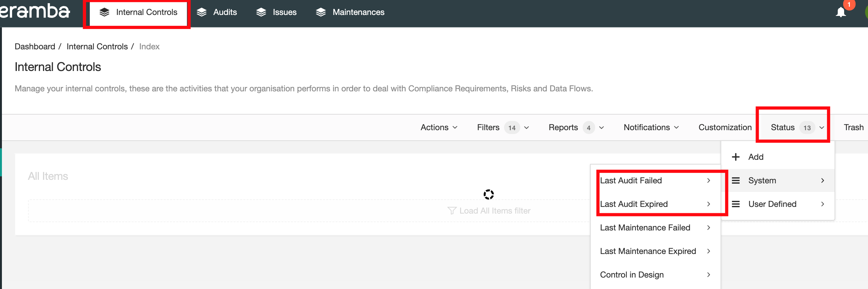Screen dimensions: 868x289
Task: Go to Dashboard via breadcrumb
Action: pyautogui.click(x=35, y=46)
